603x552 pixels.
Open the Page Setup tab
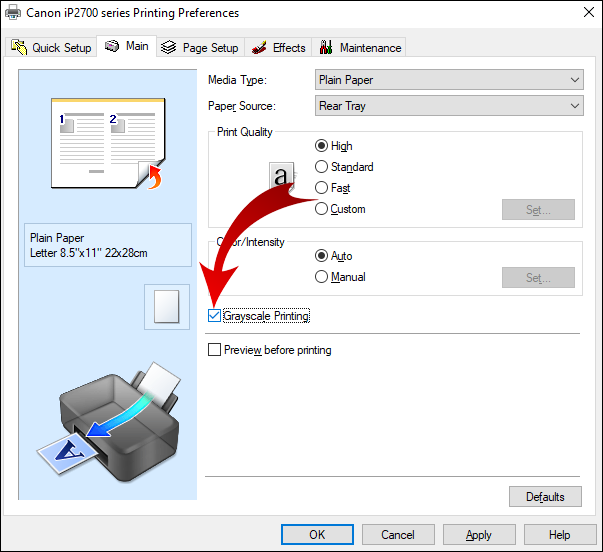click(200, 48)
